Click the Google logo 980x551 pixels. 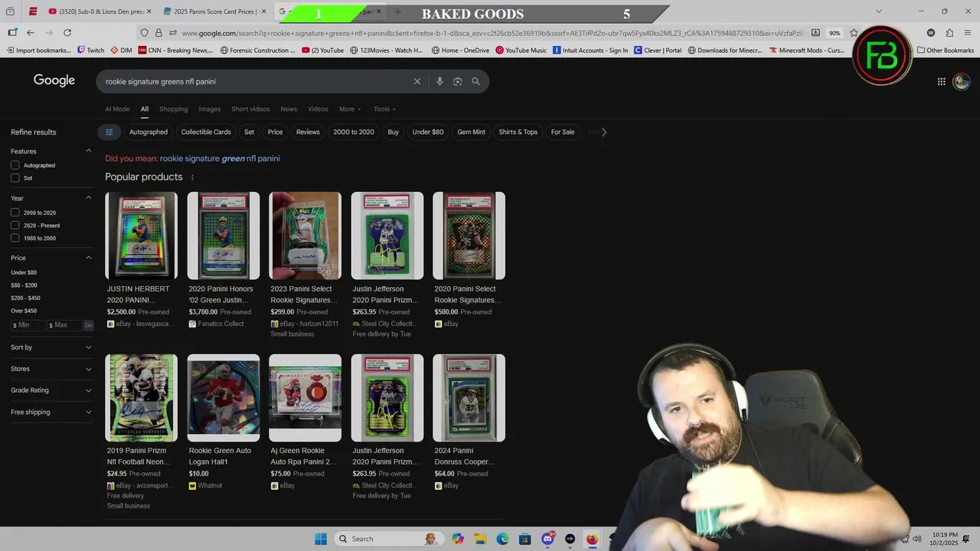point(54,80)
